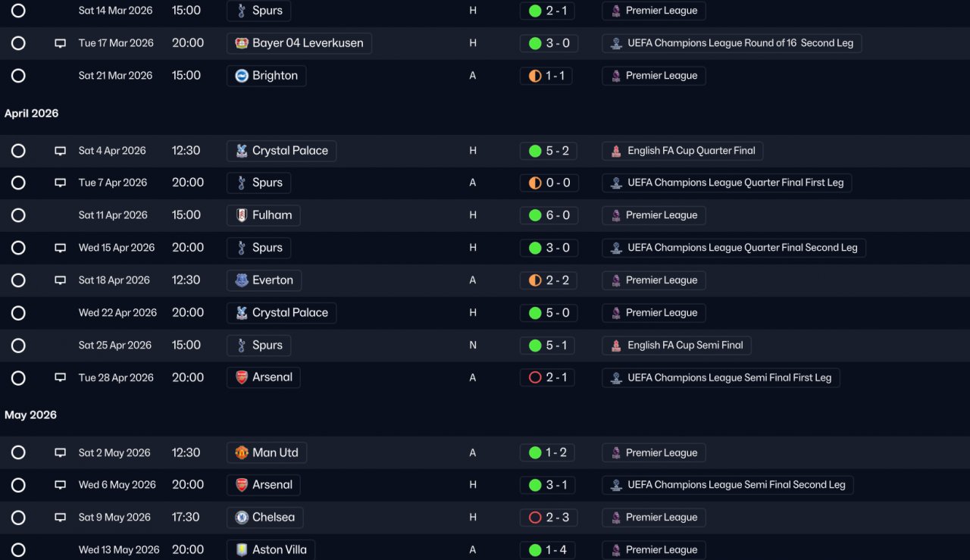The image size is (970, 560).
Task: Select the radio circle for Sat 14 Mar Spurs match
Action: [18, 11]
